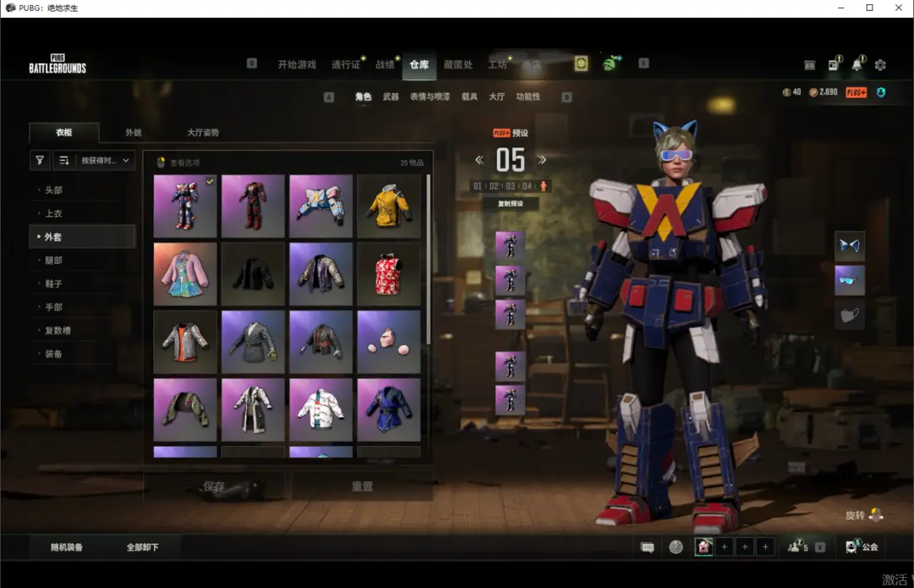The height and width of the screenshot is (588, 914).
Task: Open the news feed icon with alert
Action: pyautogui.click(x=834, y=64)
